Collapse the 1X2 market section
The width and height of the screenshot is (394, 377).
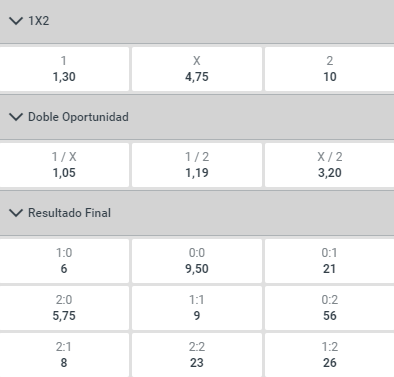click(16, 21)
